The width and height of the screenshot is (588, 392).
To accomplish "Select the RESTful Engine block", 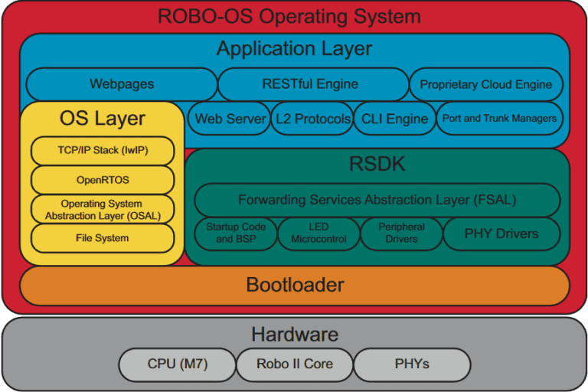I will coord(313,84).
